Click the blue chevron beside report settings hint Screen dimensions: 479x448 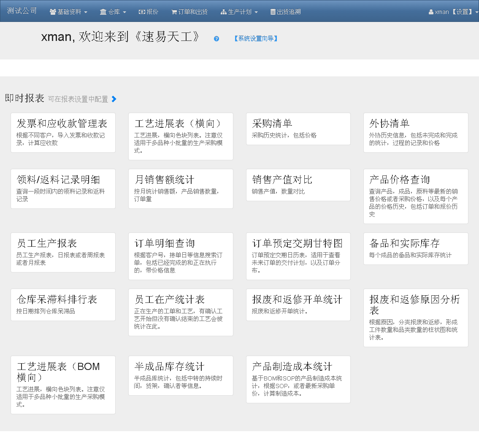tap(114, 99)
